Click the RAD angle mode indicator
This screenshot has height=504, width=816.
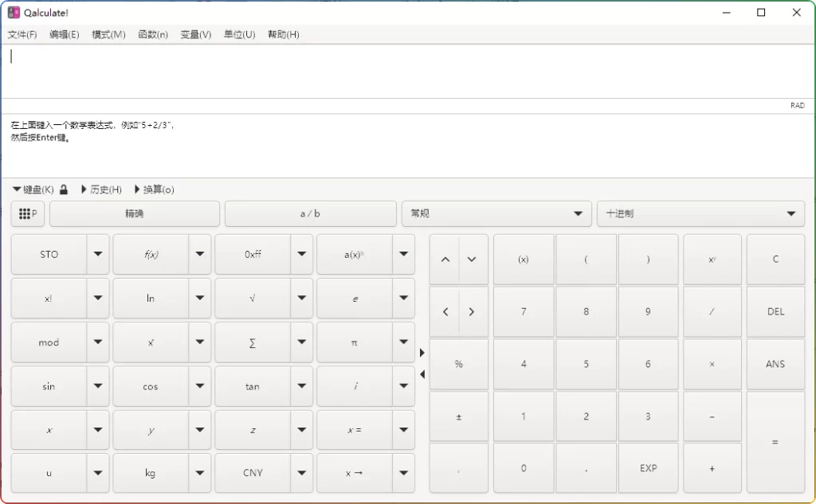tap(798, 104)
